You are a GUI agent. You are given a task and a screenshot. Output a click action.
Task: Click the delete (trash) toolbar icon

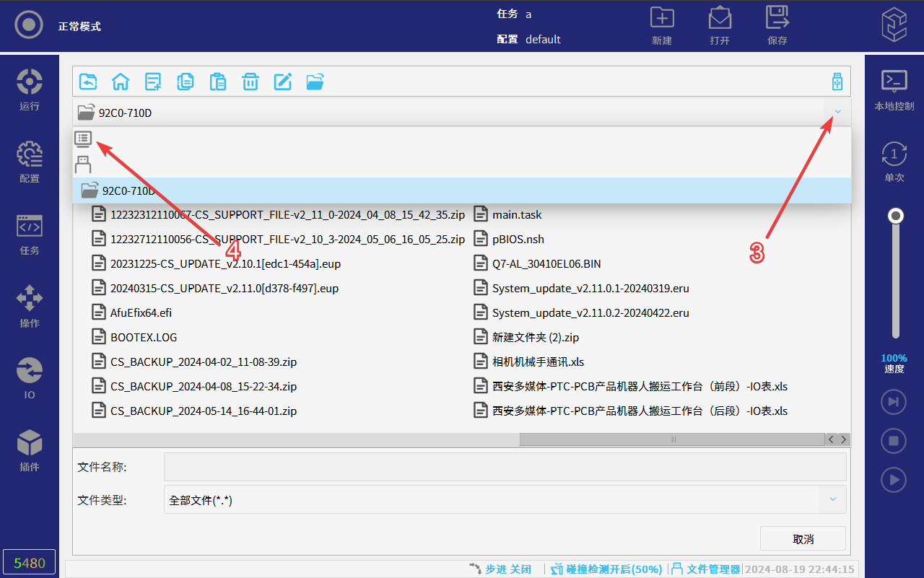click(x=250, y=82)
